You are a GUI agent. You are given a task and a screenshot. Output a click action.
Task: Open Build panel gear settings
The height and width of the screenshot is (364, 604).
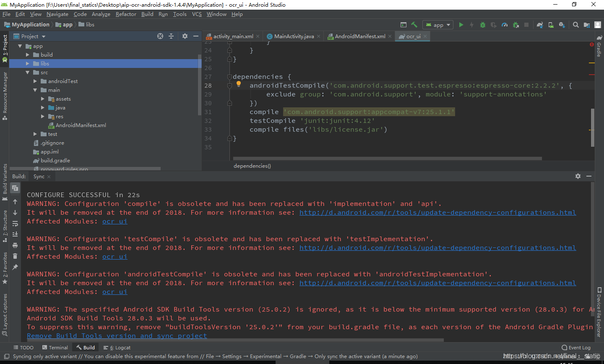click(x=578, y=176)
